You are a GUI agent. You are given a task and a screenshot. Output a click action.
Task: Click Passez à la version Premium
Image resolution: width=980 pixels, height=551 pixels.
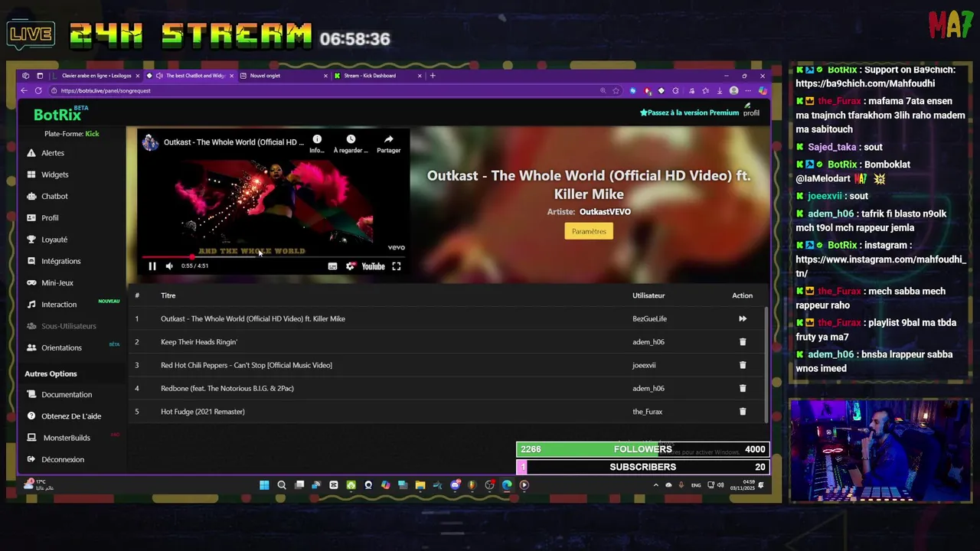click(690, 112)
